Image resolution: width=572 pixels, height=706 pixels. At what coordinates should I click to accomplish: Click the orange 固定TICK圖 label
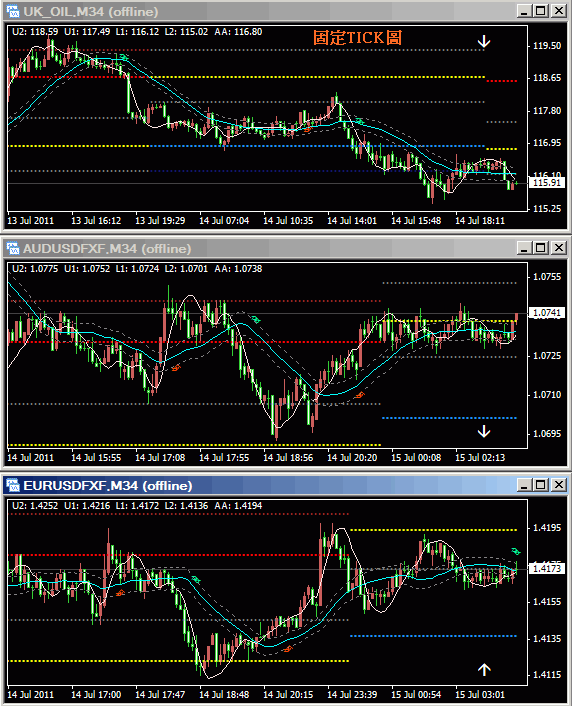pos(357,38)
